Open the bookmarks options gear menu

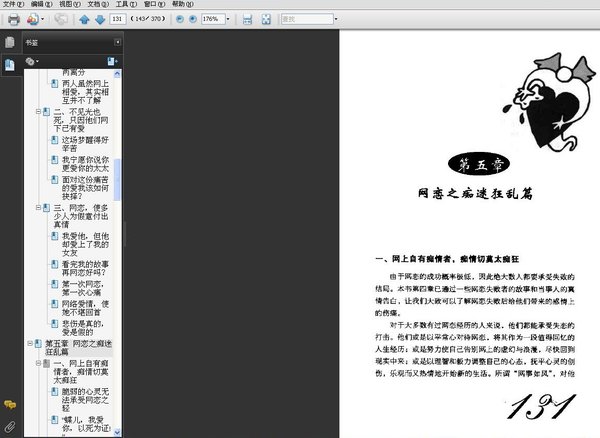click(32, 61)
